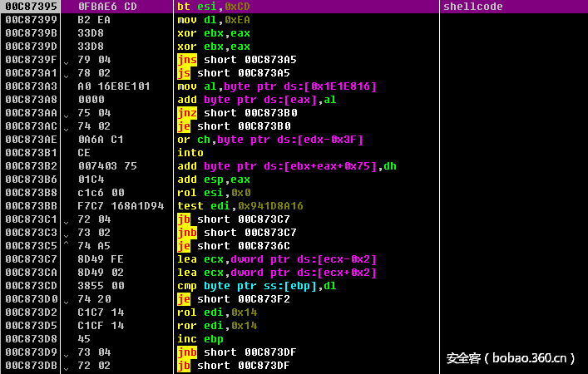
Task: Click hex bytes "0000"
Action: pyautogui.click(x=91, y=100)
